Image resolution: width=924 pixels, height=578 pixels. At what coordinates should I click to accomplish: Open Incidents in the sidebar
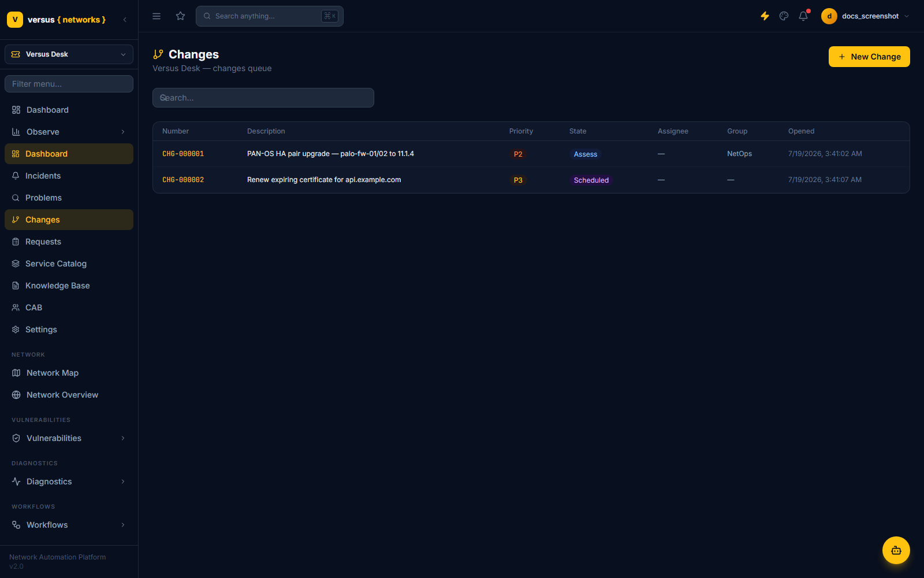(x=69, y=176)
